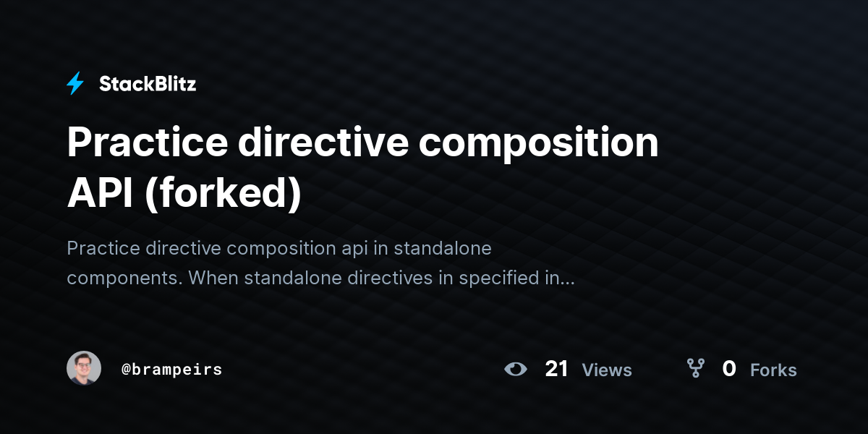
Task: Click the StackBlitz lightning bolt logo
Action: coord(75,84)
